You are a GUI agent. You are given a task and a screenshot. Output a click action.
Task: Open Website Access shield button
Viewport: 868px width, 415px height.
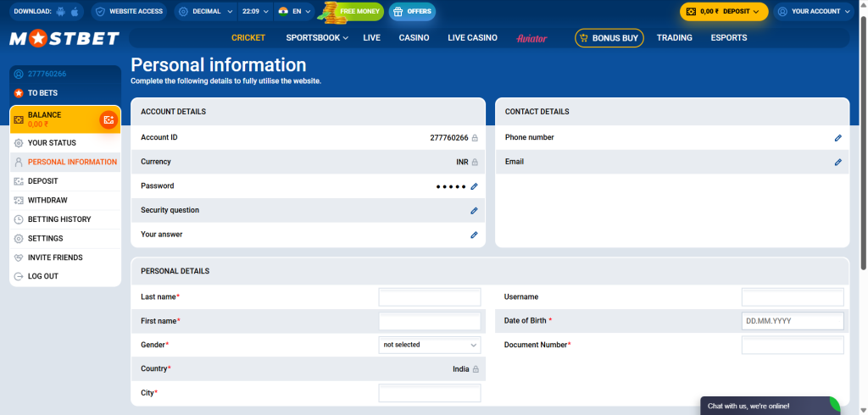pos(129,11)
